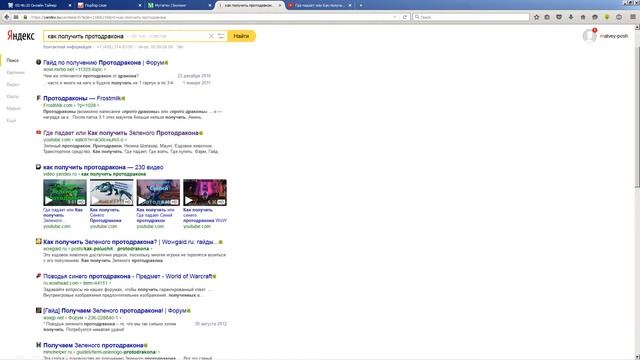Image resolution: width=640 pixels, height=360 pixels.
Task: Click the green marker after 'Протодраконы — Frostmilk' title
Action: click(x=123, y=98)
